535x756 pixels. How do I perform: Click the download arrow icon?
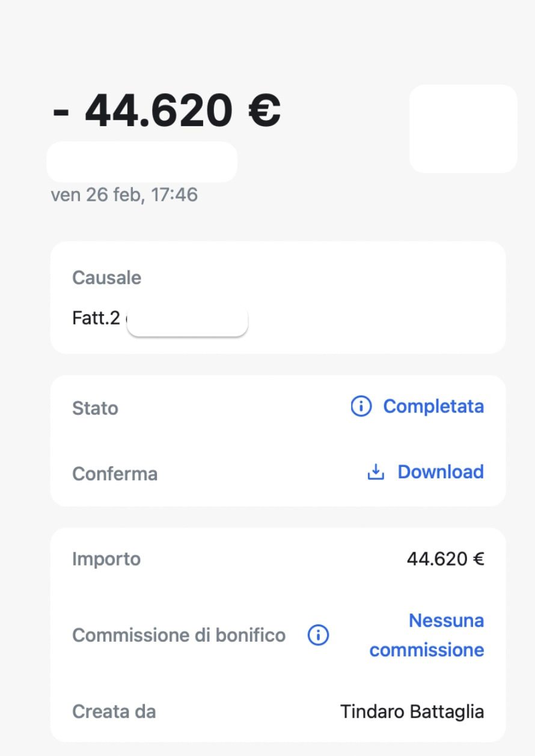tap(376, 472)
